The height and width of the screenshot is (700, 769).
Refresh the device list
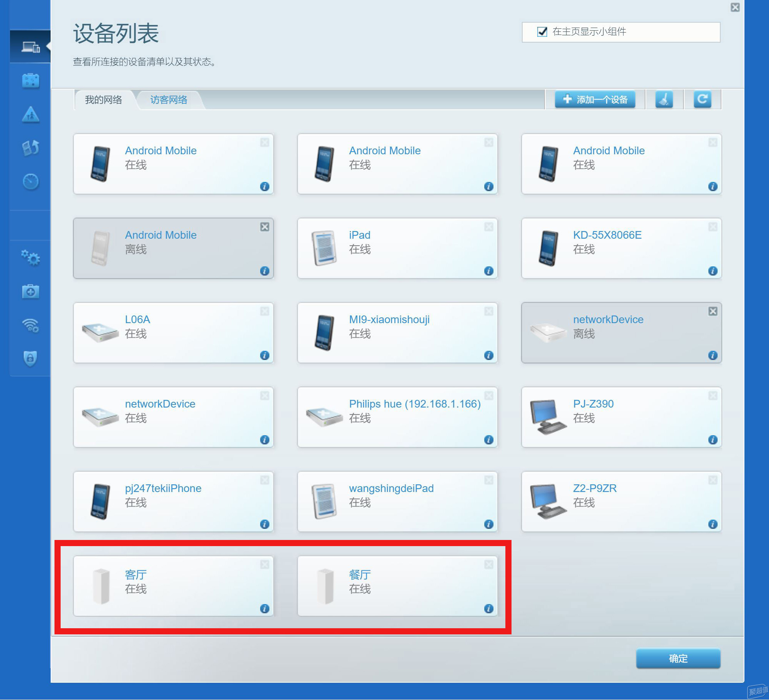(x=703, y=100)
